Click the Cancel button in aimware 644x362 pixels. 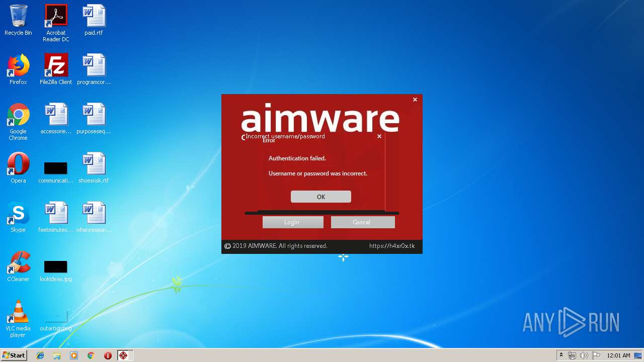coord(363,222)
